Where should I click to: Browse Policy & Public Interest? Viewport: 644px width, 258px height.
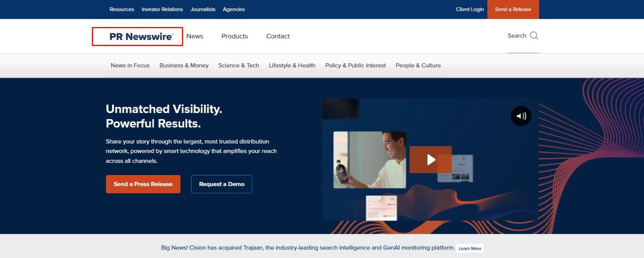pos(355,65)
